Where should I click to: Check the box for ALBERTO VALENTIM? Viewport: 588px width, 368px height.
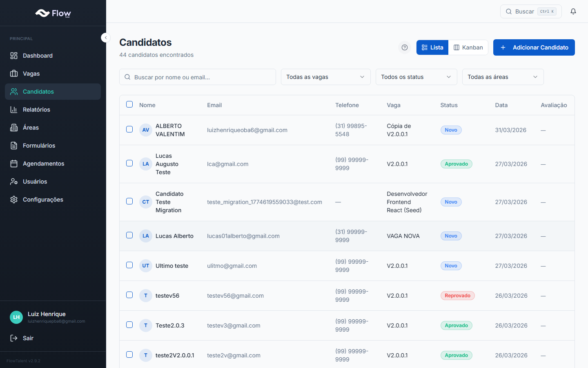pos(129,129)
